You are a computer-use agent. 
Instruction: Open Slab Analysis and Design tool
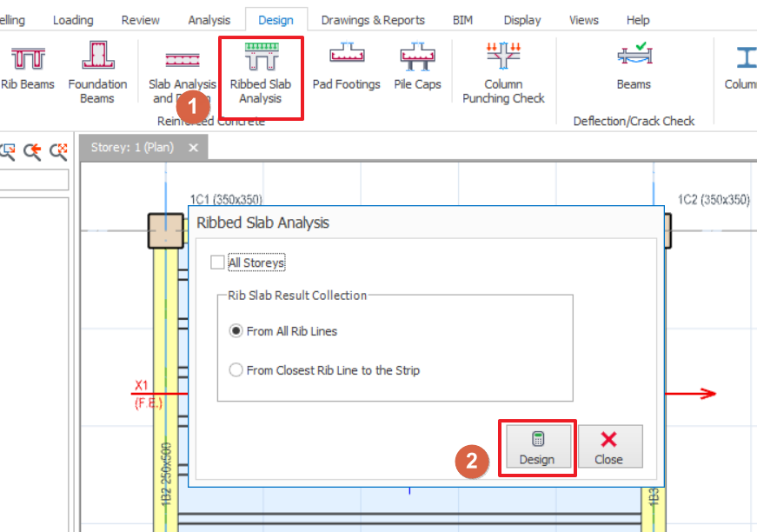click(x=182, y=73)
